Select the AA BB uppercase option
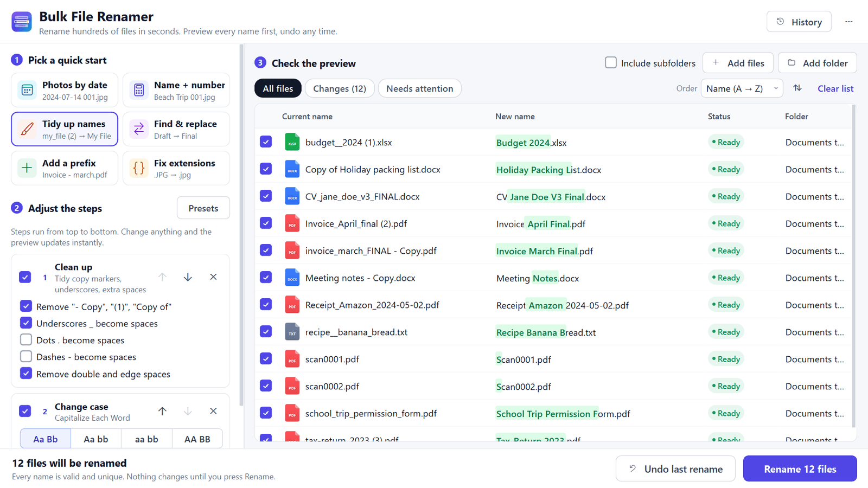The image size is (868, 488). (197, 439)
